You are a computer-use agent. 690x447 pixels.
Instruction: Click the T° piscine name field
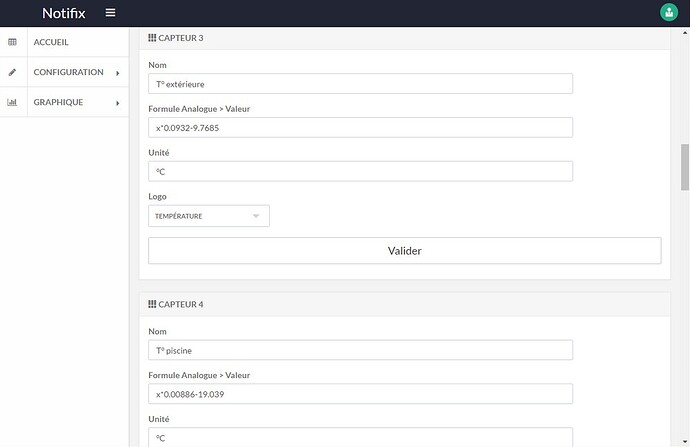point(360,350)
